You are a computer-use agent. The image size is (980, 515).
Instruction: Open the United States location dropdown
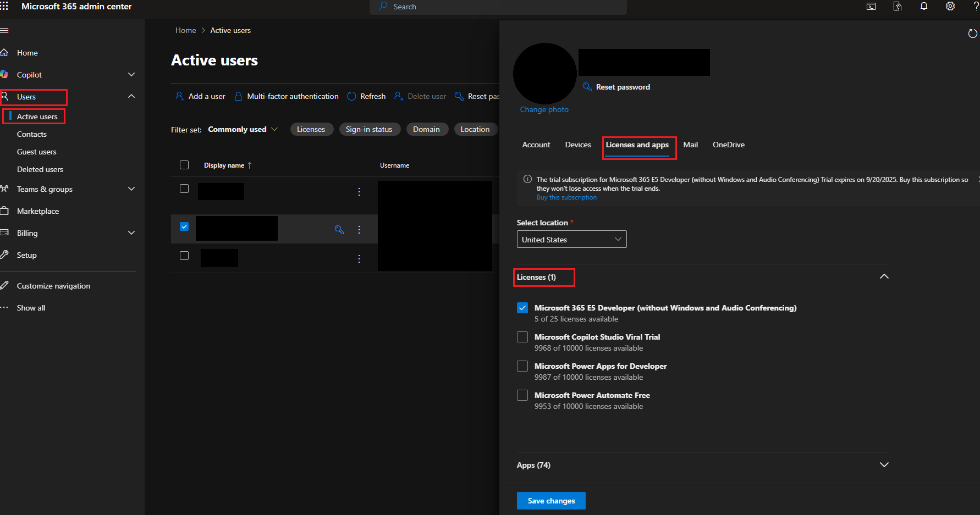[x=571, y=239]
